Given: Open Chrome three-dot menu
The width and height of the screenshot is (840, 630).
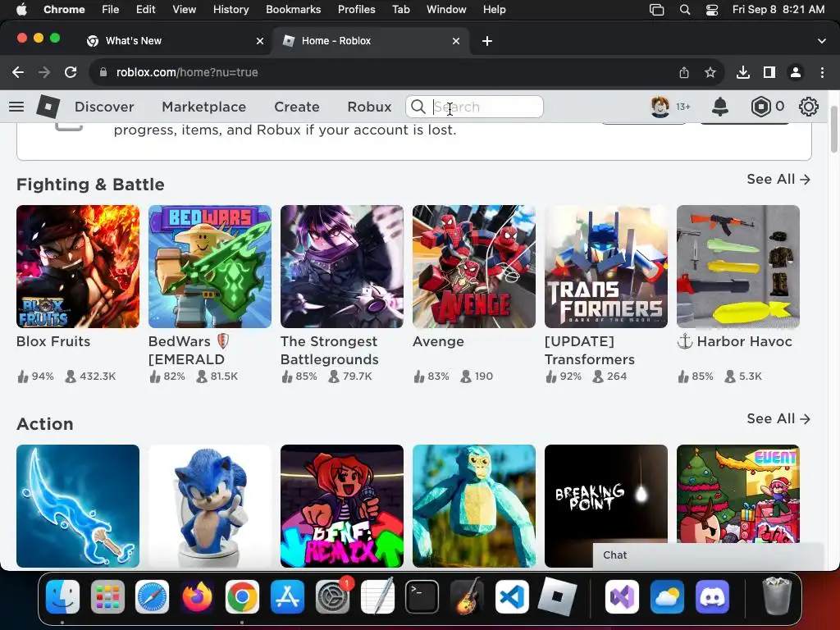Looking at the screenshot, I should pos(822,72).
